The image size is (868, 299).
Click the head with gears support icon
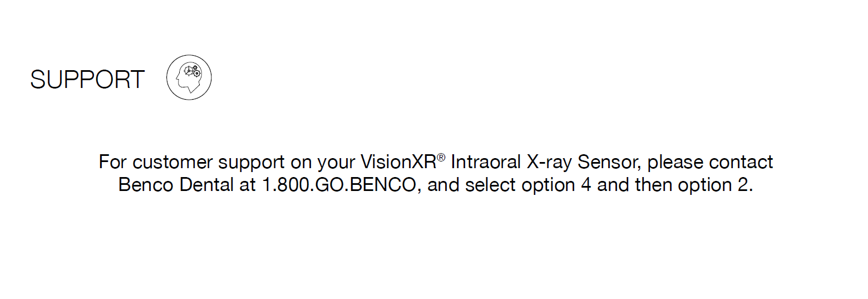tap(189, 78)
